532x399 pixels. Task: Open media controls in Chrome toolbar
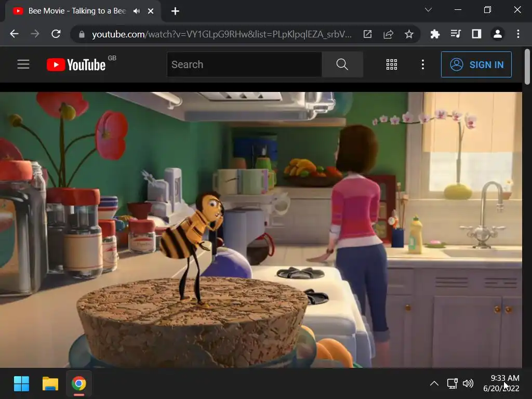[456, 34]
